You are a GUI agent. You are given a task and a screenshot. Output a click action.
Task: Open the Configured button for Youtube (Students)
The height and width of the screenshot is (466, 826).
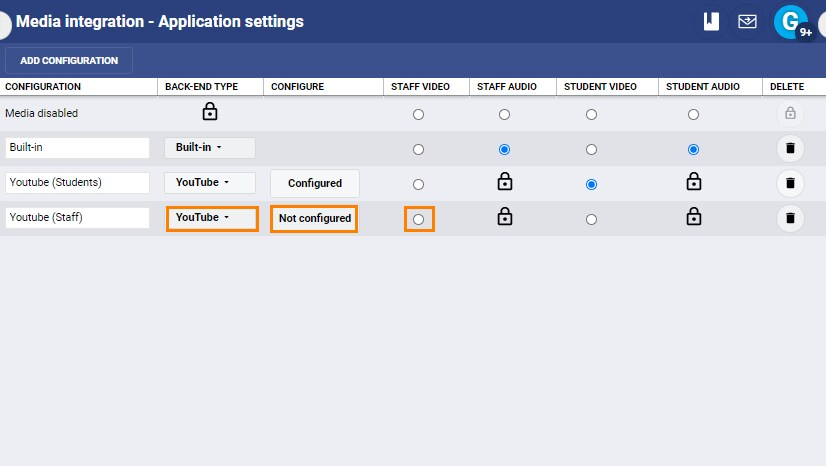tap(314, 183)
